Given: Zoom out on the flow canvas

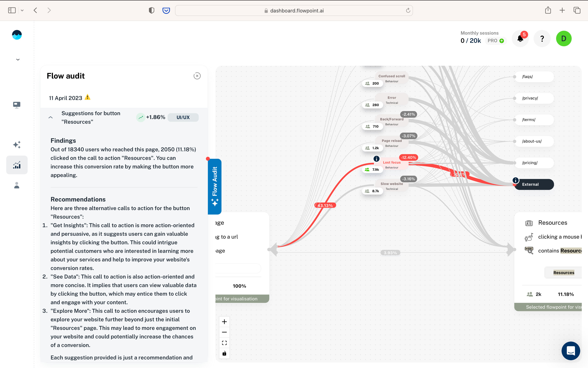Looking at the screenshot, I should click(x=224, y=332).
